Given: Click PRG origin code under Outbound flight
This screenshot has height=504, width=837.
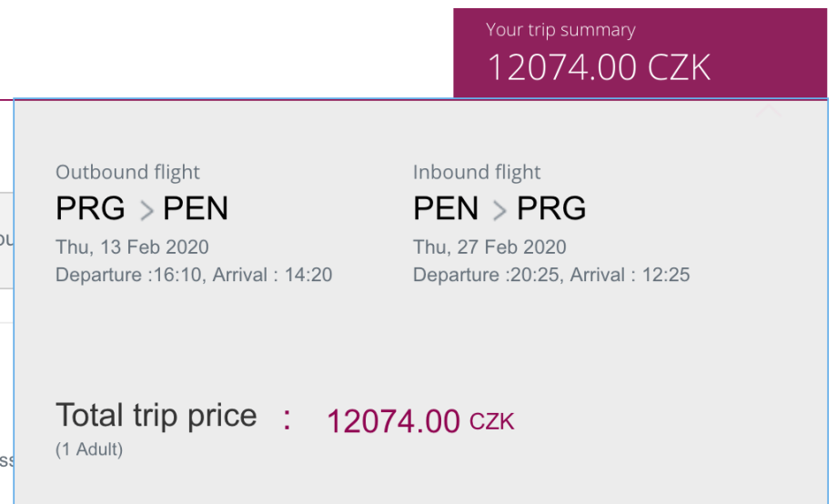Looking at the screenshot, I should [90, 209].
